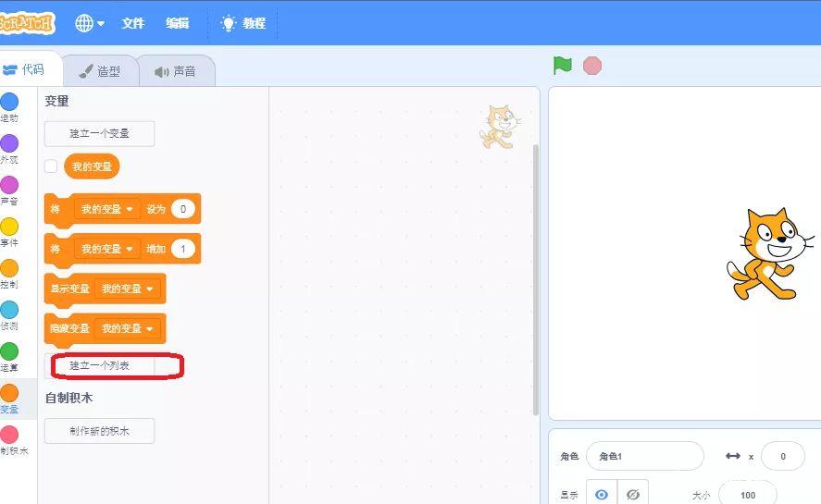Select the 运动 block category
821x504 pixels.
pos(9,107)
